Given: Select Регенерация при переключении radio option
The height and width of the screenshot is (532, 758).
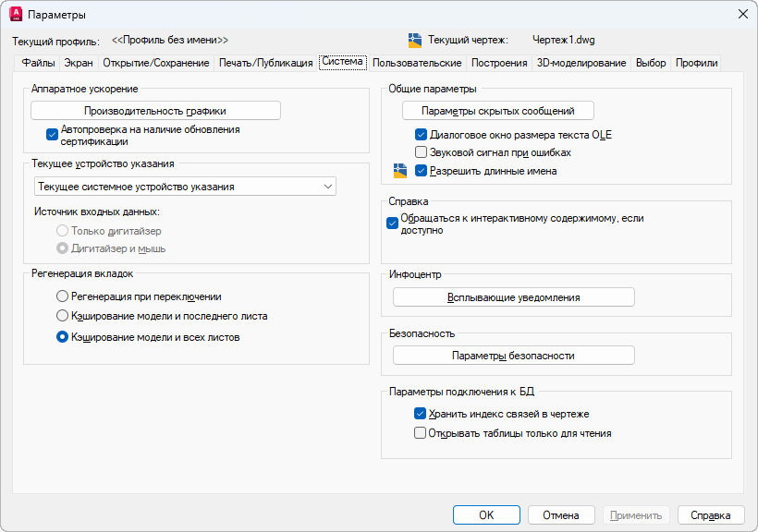Looking at the screenshot, I should (x=63, y=296).
